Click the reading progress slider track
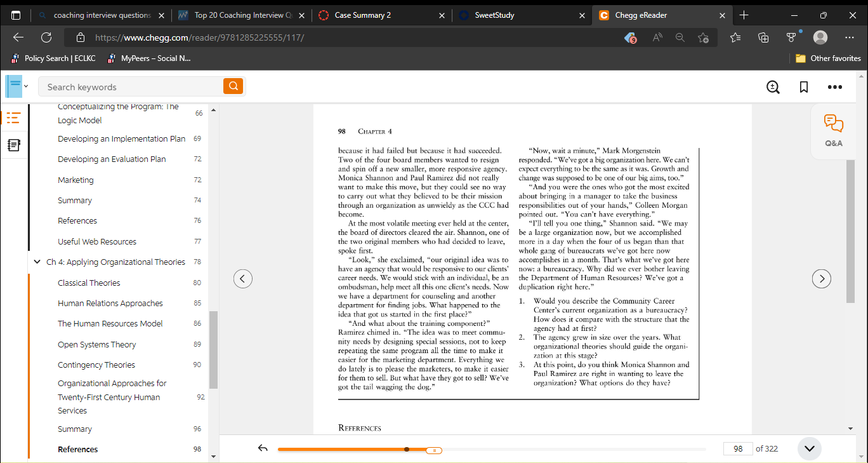868x463 pixels. click(492, 450)
